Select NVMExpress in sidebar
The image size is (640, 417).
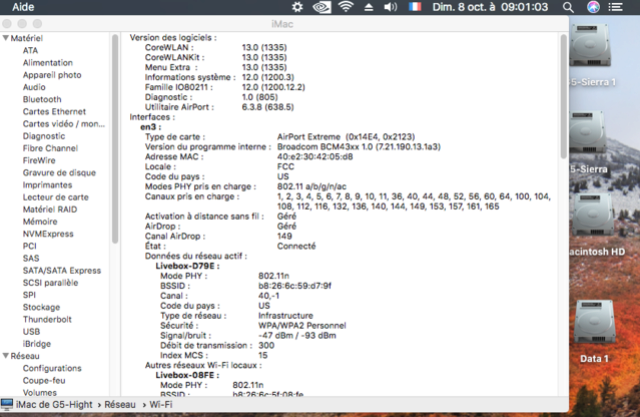[48, 234]
